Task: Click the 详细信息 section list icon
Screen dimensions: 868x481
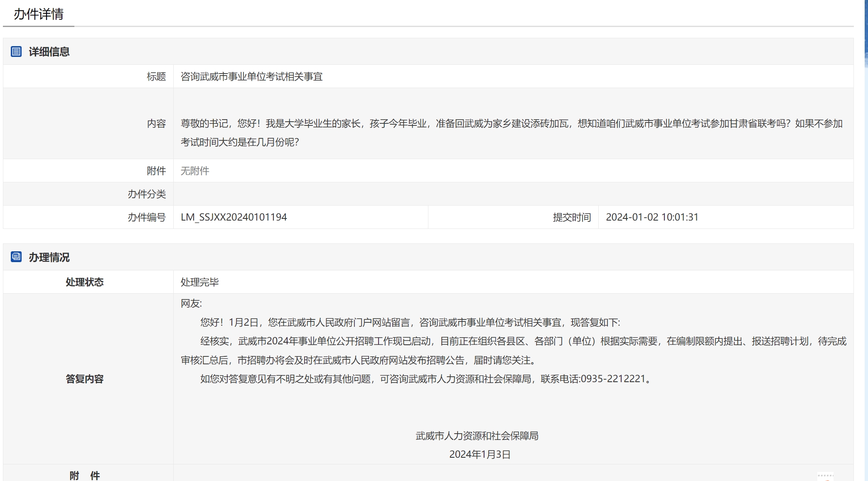Action: (16, 52)
